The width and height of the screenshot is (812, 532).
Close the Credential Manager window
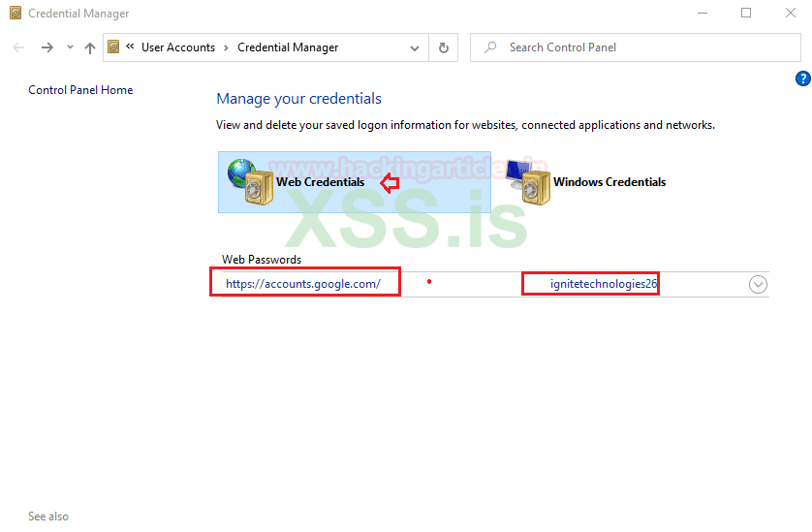(791, 13)
